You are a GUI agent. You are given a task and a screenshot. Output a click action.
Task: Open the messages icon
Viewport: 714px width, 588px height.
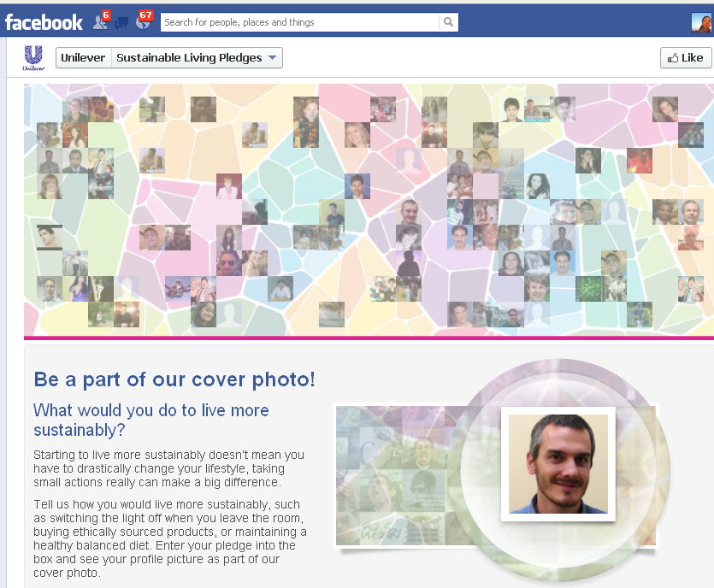pos(121,22)
